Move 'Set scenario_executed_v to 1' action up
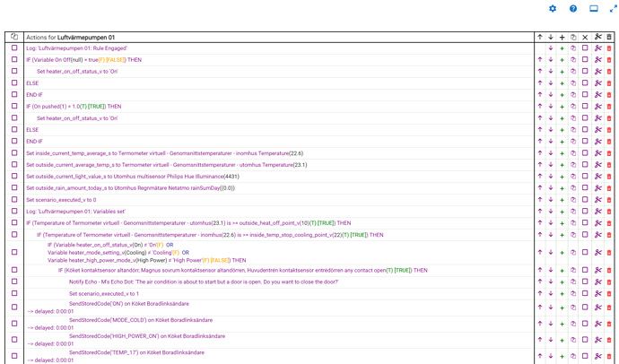 [x=540, y=293]
